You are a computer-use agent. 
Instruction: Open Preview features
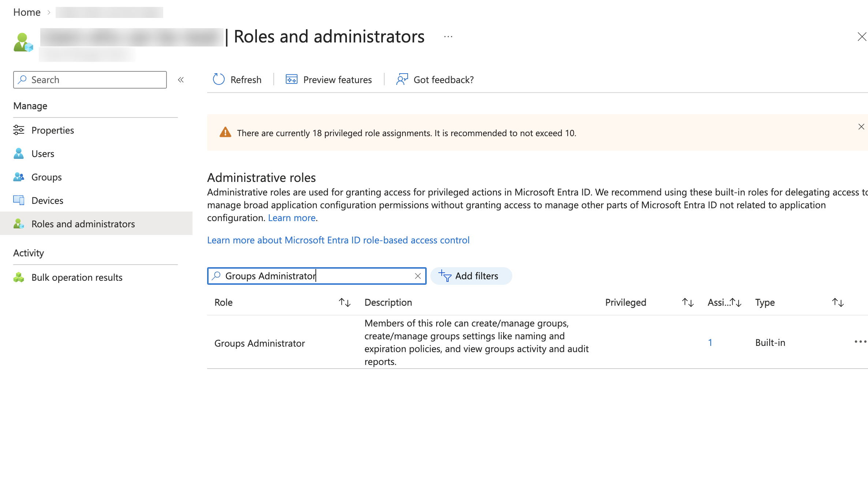pos(329,79)
